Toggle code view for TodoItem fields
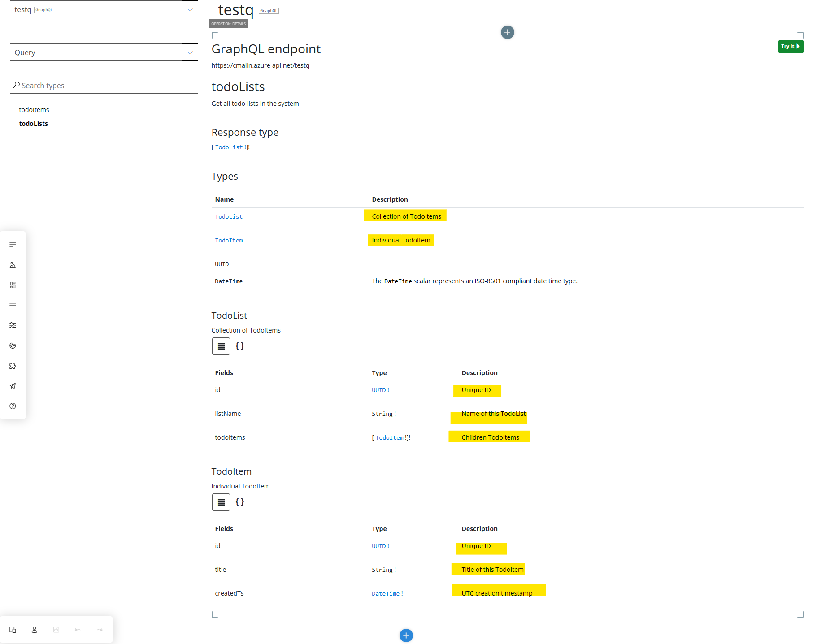The image size is (821, 644). click(240, 502)
